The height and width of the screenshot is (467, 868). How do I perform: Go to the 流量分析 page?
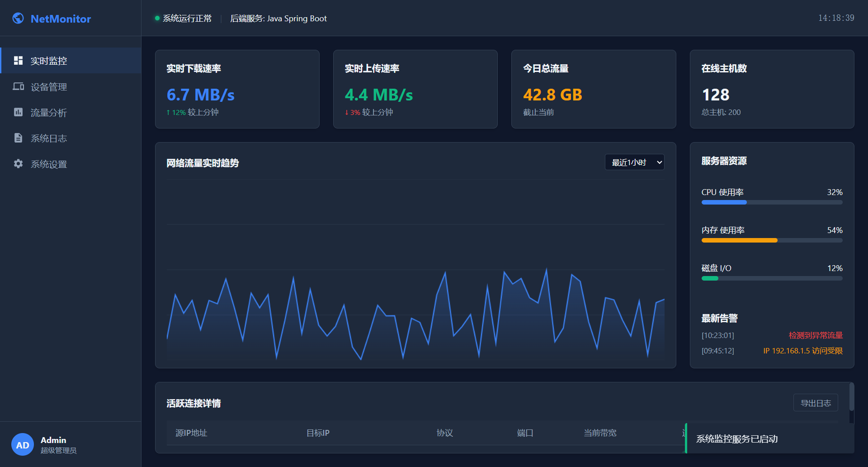49,113
